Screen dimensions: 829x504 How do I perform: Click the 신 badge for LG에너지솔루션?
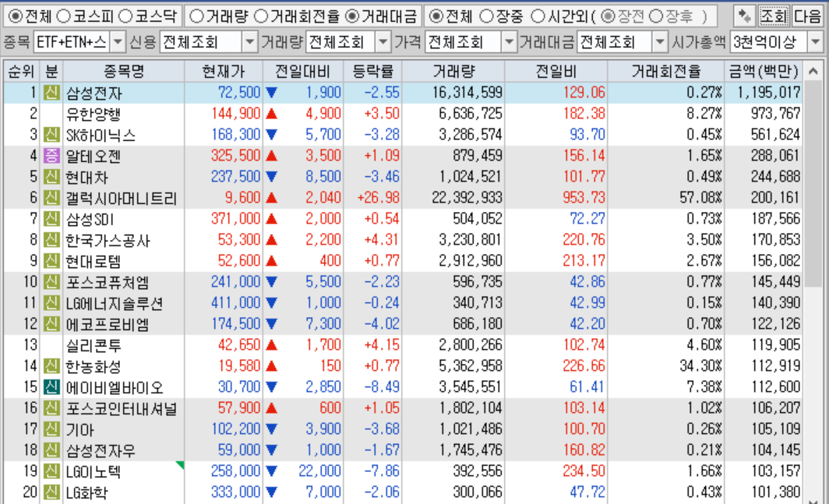click(51, 303)
